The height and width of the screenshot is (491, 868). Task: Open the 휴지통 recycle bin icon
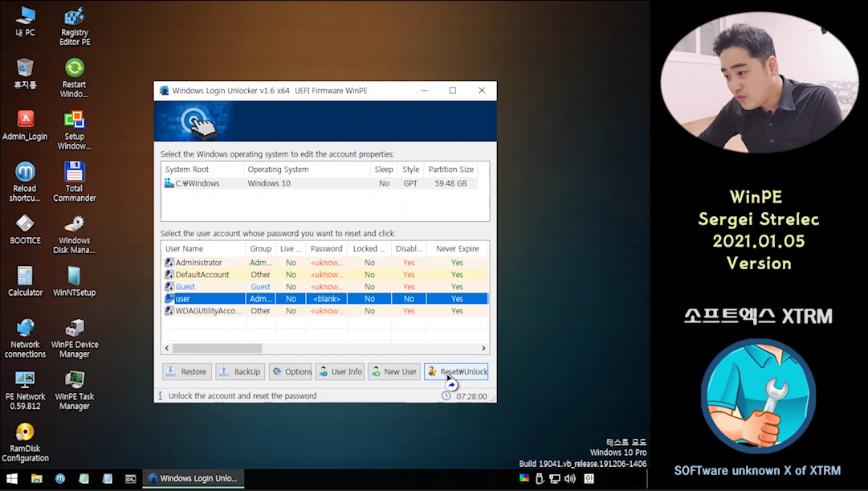[x=25, y=74]
